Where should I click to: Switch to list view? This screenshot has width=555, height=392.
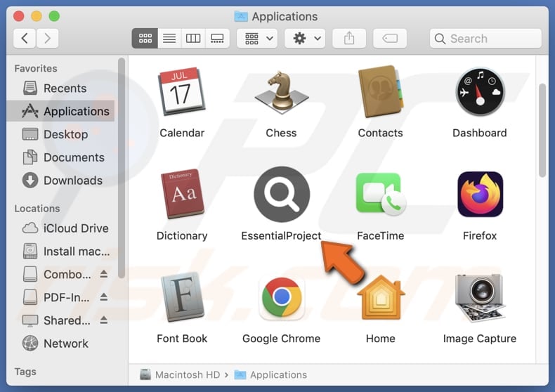click(169, 38)
